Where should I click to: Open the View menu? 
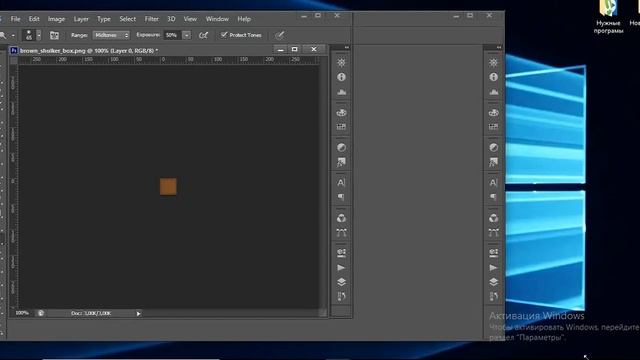190,19
